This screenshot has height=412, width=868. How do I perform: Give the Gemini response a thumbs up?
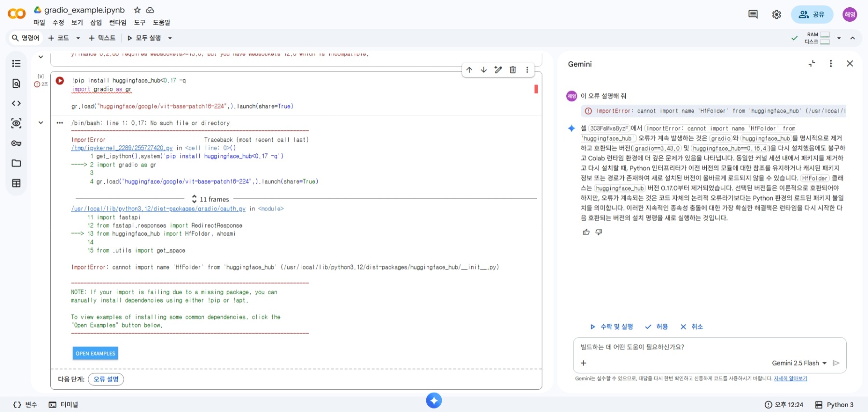[586, 232]
